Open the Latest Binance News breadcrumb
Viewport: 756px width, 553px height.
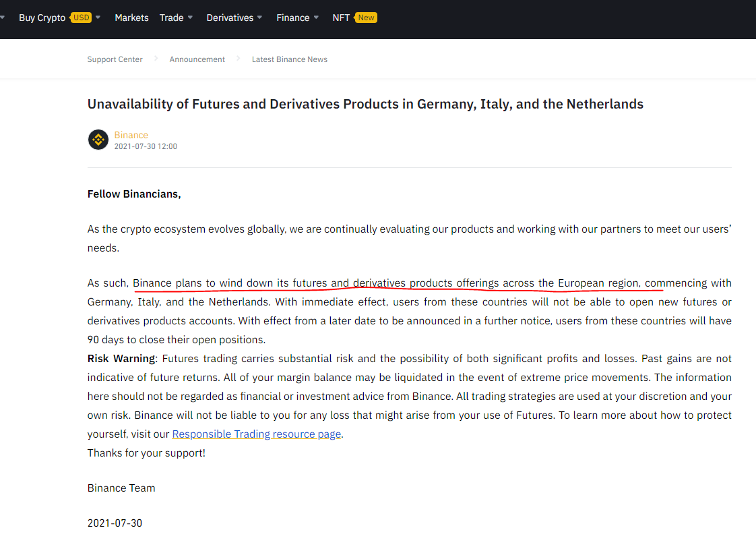[x=289, y=59]
